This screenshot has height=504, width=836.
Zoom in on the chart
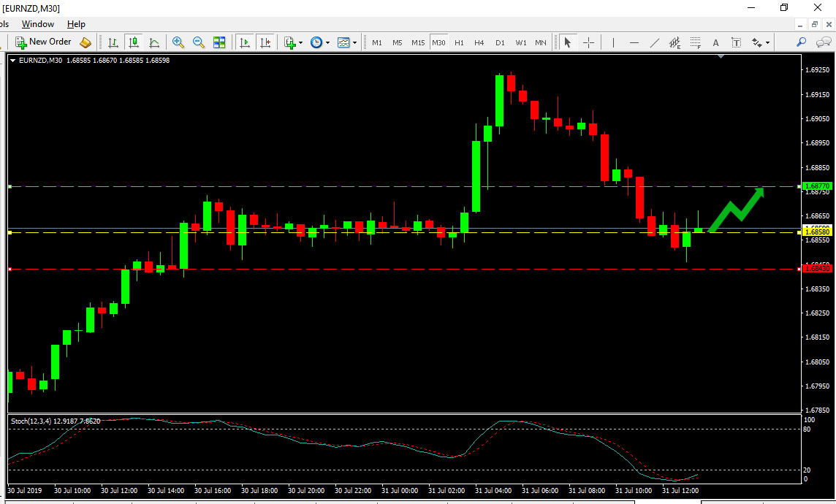pos(178,42)
